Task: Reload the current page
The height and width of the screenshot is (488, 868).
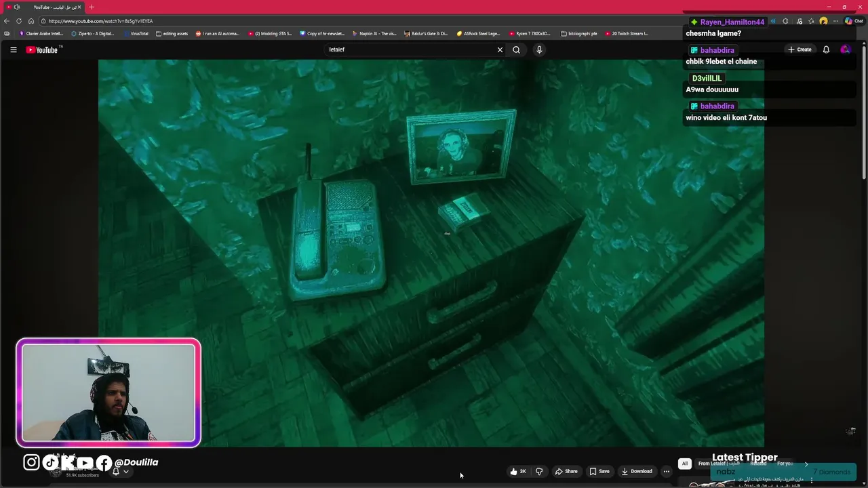Action: point(18,21)
